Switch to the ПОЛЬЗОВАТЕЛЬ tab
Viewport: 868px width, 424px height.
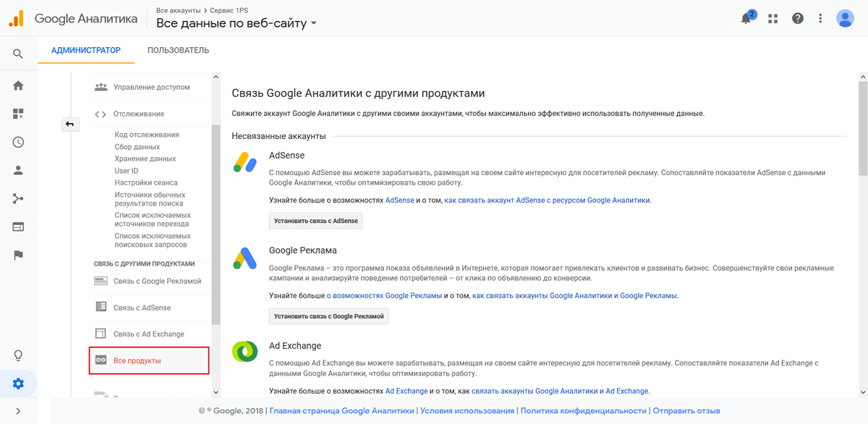pyautogui.click(x=178, y=50)
